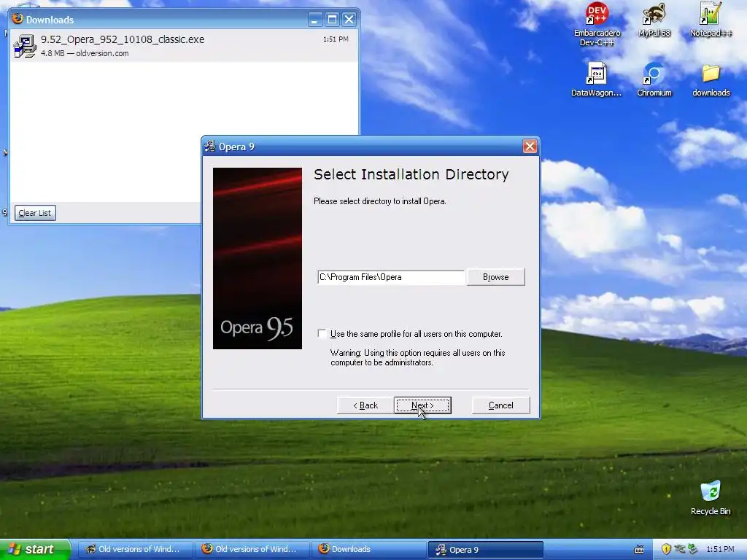The image size is (747, 560).
Task: Open the Windows Start menu
Action: pos(35,549)
